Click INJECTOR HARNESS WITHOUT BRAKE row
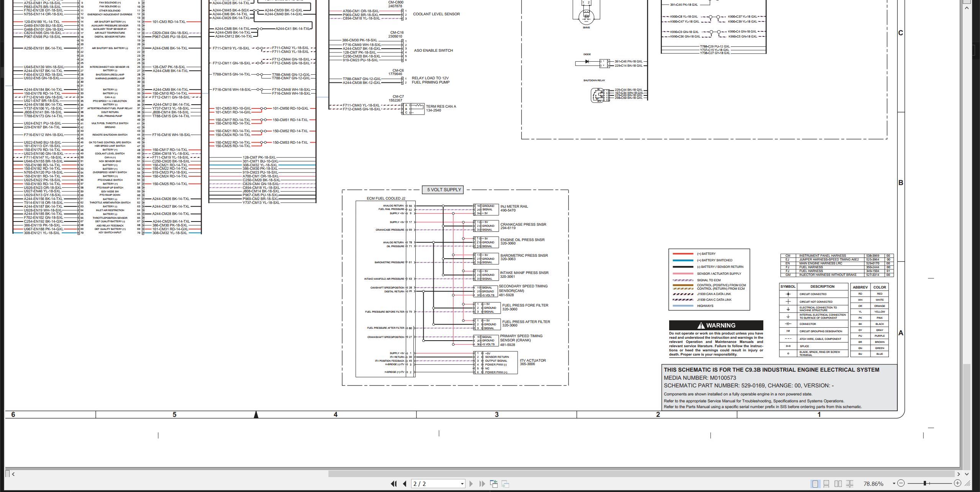 [x=837, y=275]
